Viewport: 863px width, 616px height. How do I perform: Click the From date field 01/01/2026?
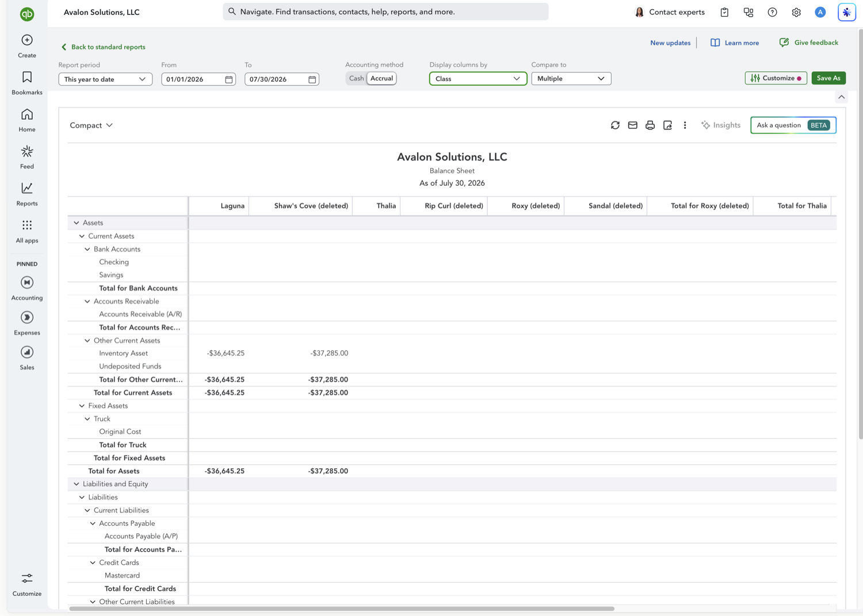[x=198, y=79]
